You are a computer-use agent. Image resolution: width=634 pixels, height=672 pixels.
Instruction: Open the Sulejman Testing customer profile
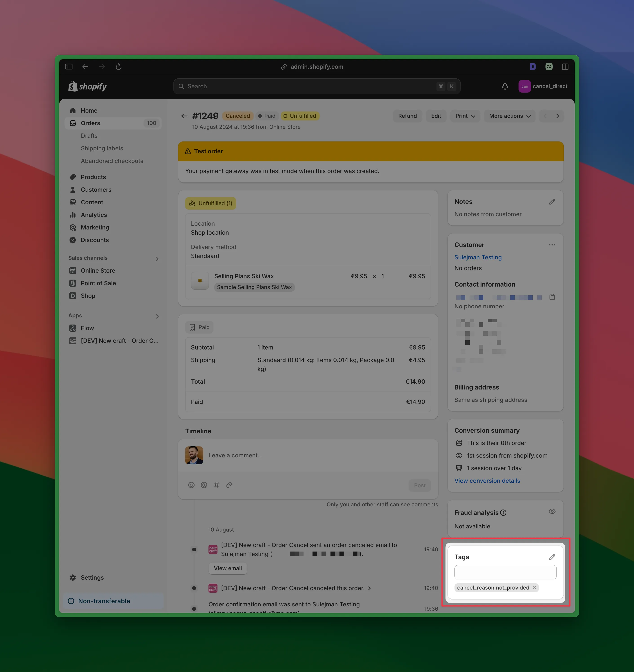tap(478, 257)
